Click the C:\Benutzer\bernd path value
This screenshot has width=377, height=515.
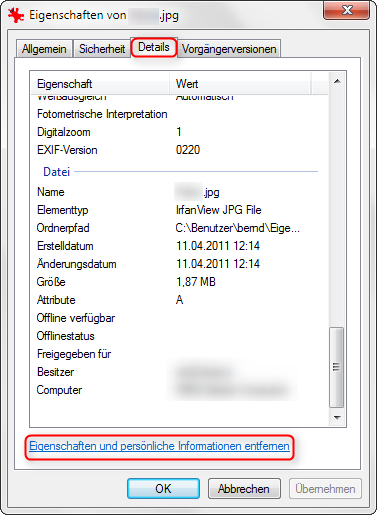238,228
